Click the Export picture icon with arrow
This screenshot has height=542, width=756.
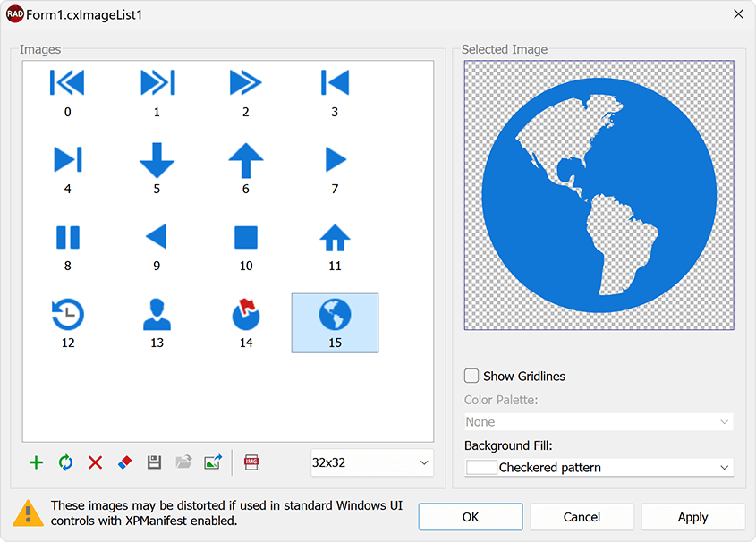(x=213, y=462)
